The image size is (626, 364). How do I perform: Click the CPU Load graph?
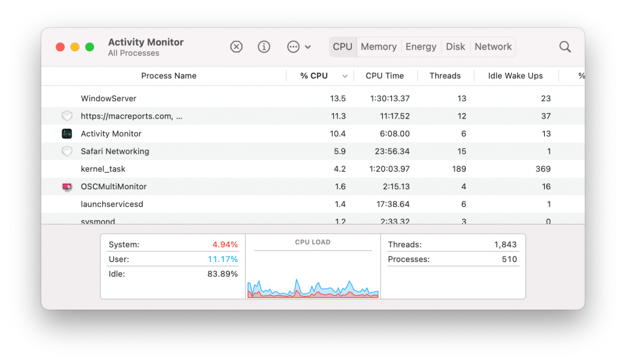tap(313, 288)
